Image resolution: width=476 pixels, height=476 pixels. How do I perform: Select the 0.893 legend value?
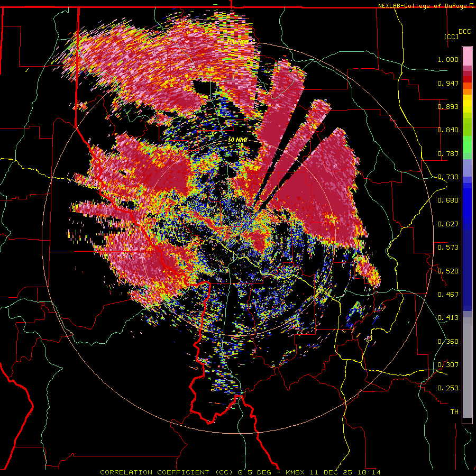tap(448, 106)
